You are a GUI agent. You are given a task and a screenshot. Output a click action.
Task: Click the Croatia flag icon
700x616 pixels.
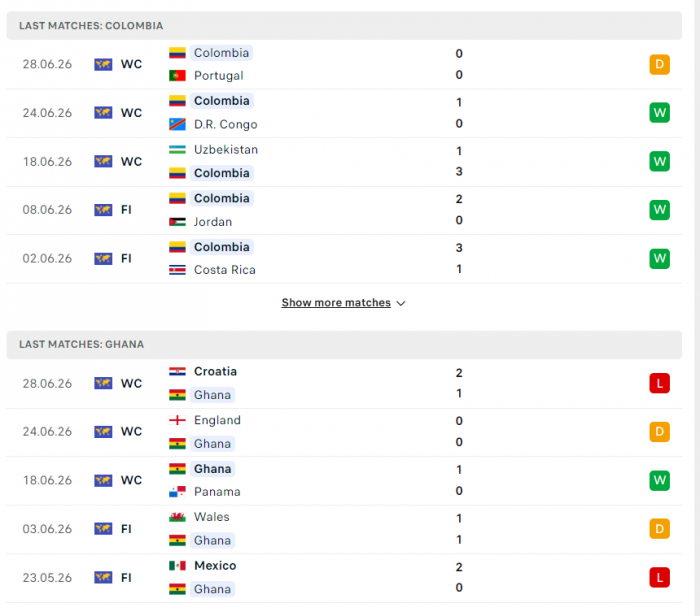(x=177, y=371)
